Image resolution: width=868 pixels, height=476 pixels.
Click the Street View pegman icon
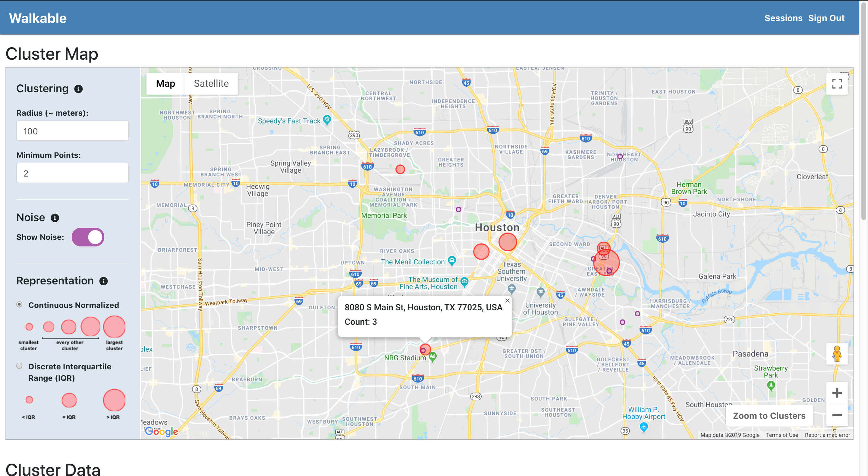[x=837, y=354]
